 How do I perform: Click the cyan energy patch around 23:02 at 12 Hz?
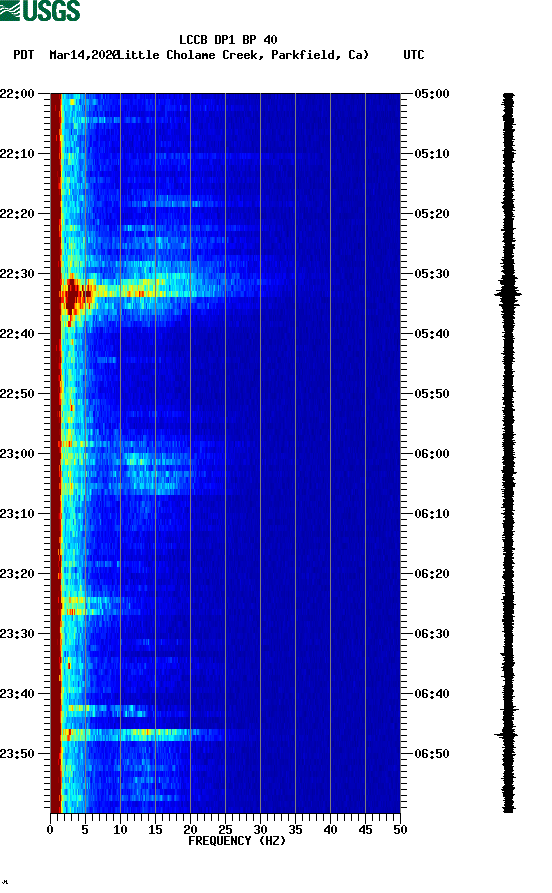(154, 473)
